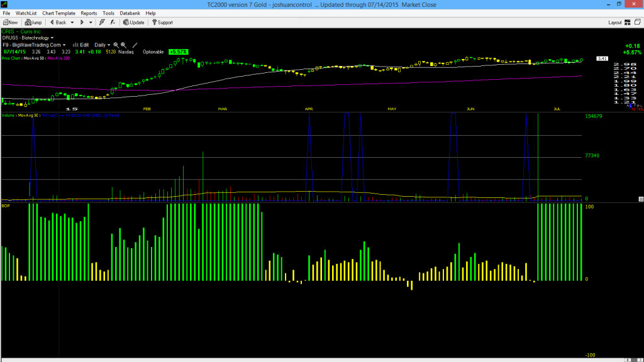This screenshot has width=644, height=362.
Task: Click the BOP indicator label
Action: tap(6, 206)
